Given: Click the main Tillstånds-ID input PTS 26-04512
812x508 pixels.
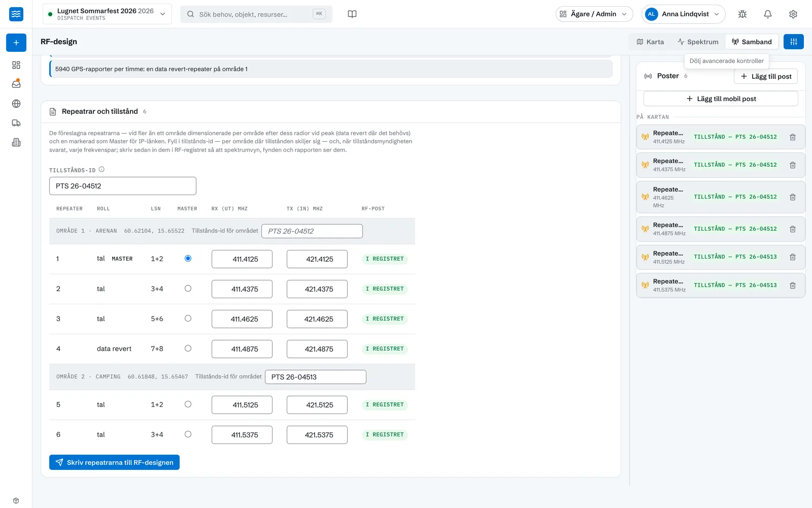Looking at the screenshot, I should pyautogui.click(x=123, y=186).
